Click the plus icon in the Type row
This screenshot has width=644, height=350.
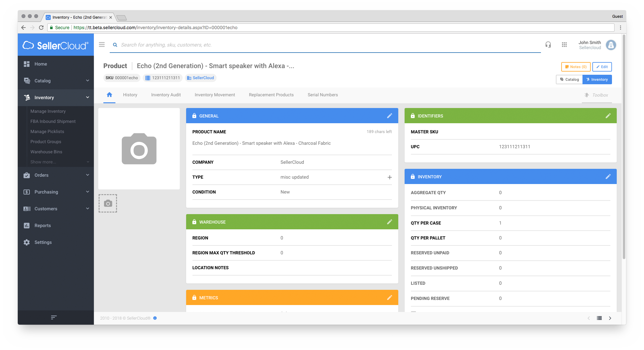click(x=390, y=177)
